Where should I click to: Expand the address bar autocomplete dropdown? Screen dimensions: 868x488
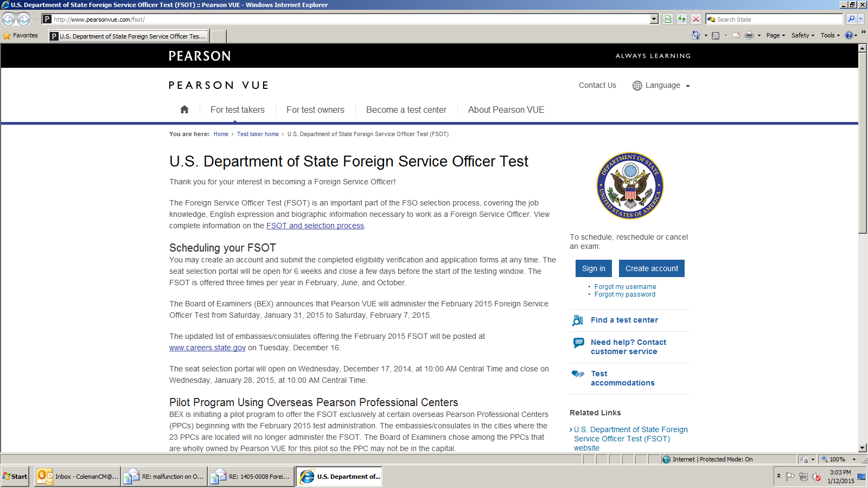coord(654,20)
